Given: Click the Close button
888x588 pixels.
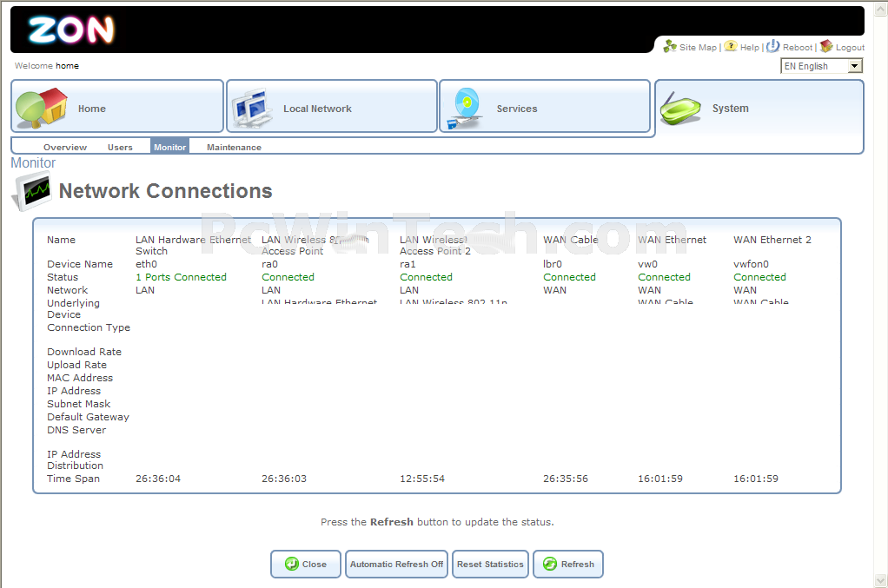Looking at the screenshot, I should coord(306,565).
